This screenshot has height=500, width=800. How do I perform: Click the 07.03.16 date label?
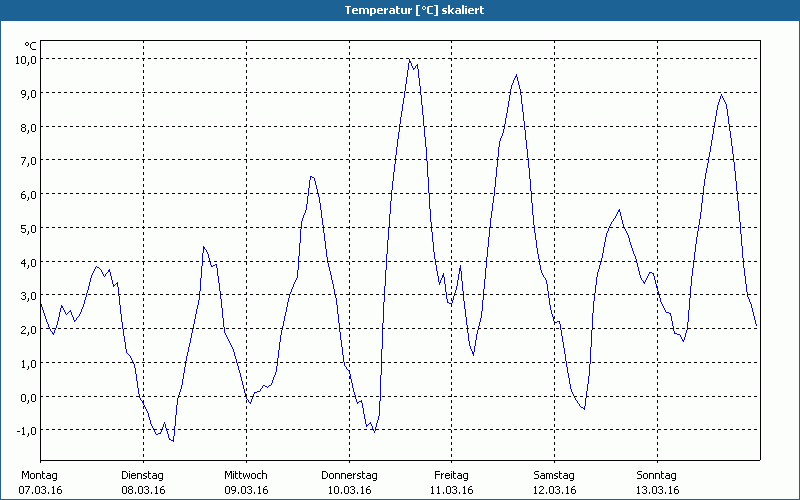pyautogui.click(x=40, y=490)
